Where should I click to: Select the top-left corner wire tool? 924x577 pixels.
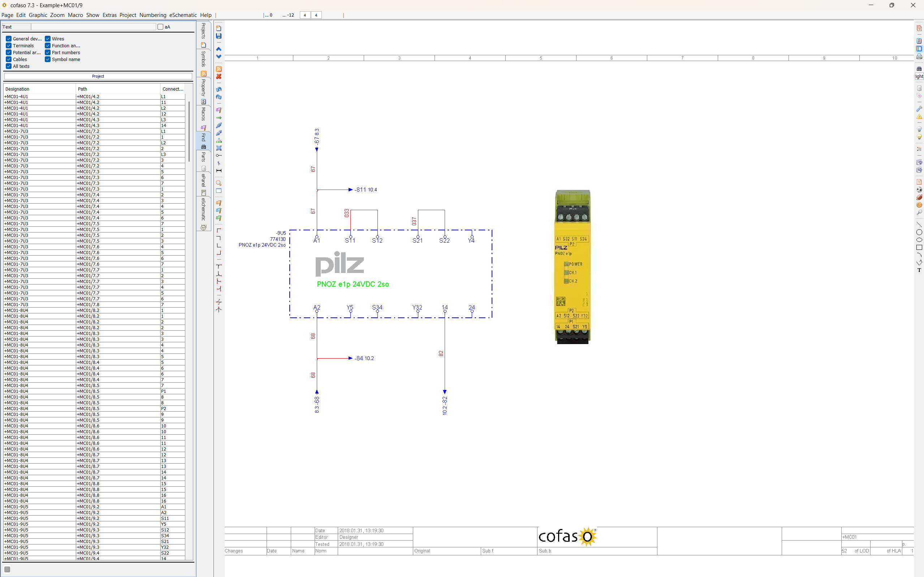219,230
